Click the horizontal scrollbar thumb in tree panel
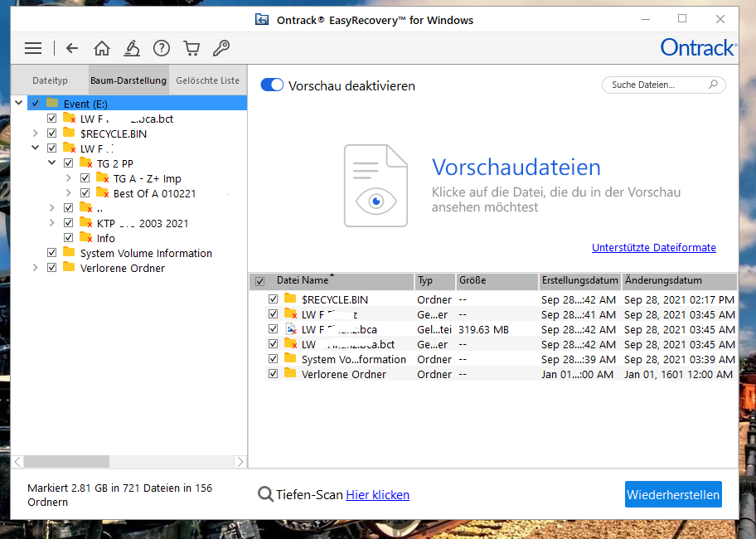756x539 pixels. [x=66, y=462]
